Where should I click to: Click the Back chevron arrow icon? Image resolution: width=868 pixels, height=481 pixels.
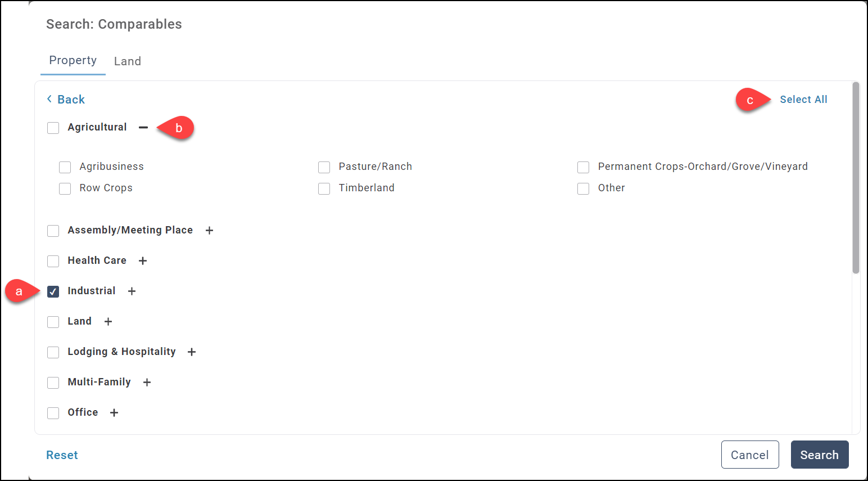tap(49, 99)
